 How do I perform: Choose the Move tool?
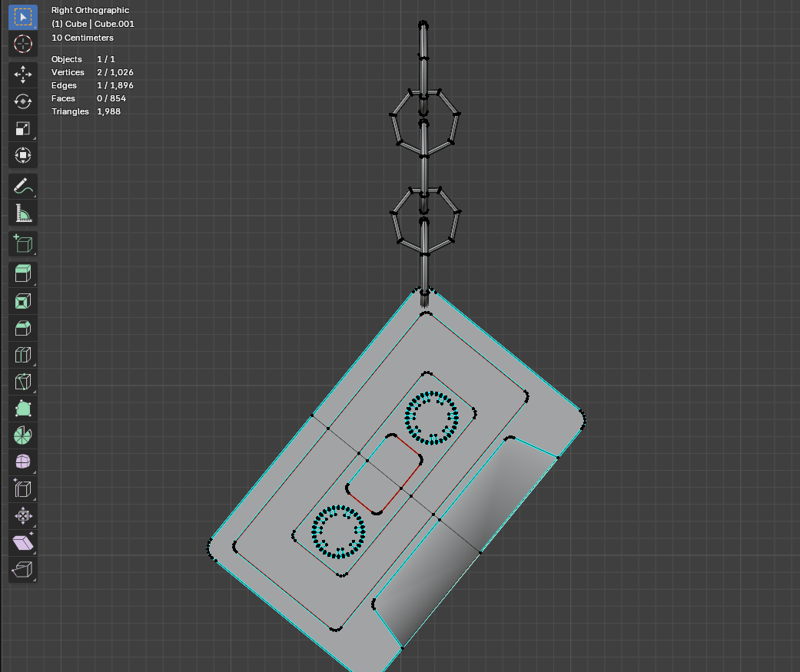(23, 74)
